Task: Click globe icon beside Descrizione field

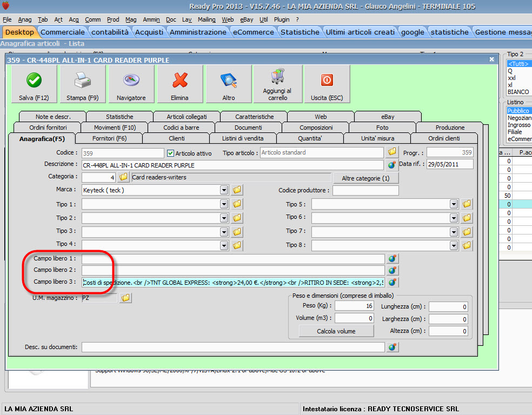Action: (x=392, y=165)
